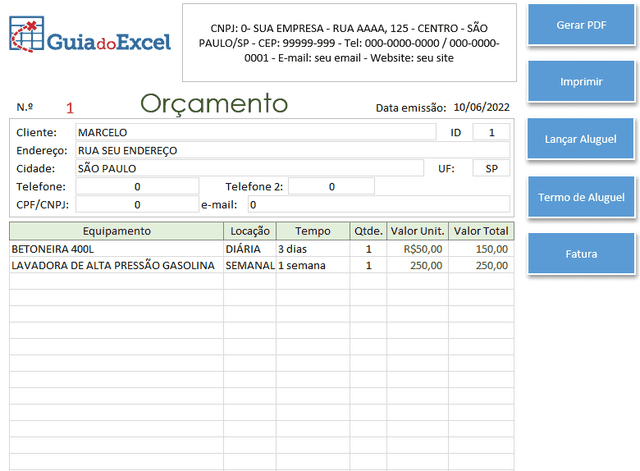Select quantity cell in BETONEIRA row
The image size is (640, 471).
click(368, 249)
